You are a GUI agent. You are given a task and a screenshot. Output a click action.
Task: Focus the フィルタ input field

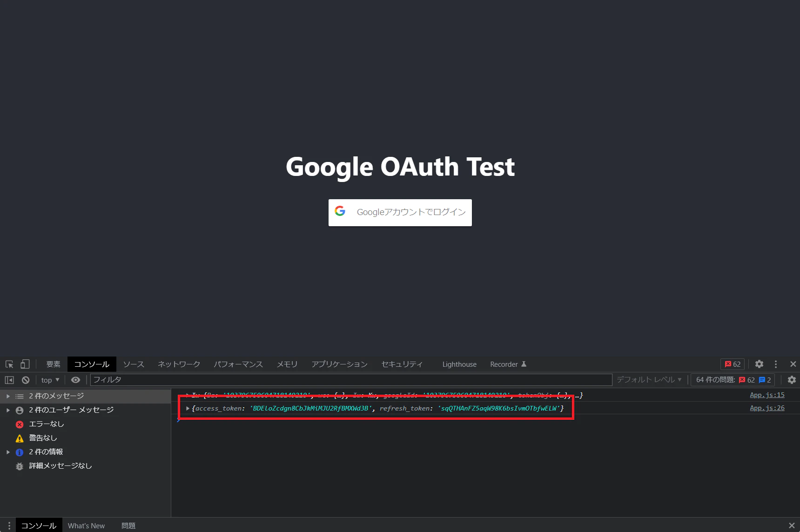point(351,380)
